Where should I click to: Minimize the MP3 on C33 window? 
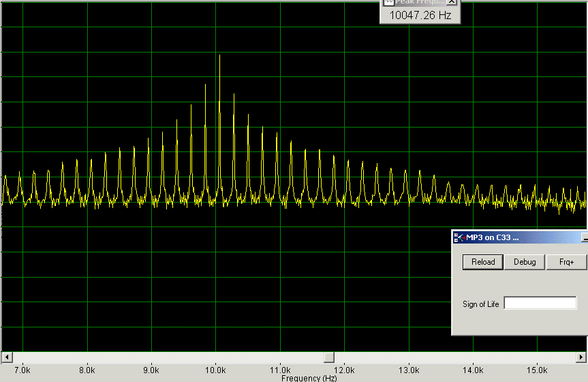tap(584, 237)
